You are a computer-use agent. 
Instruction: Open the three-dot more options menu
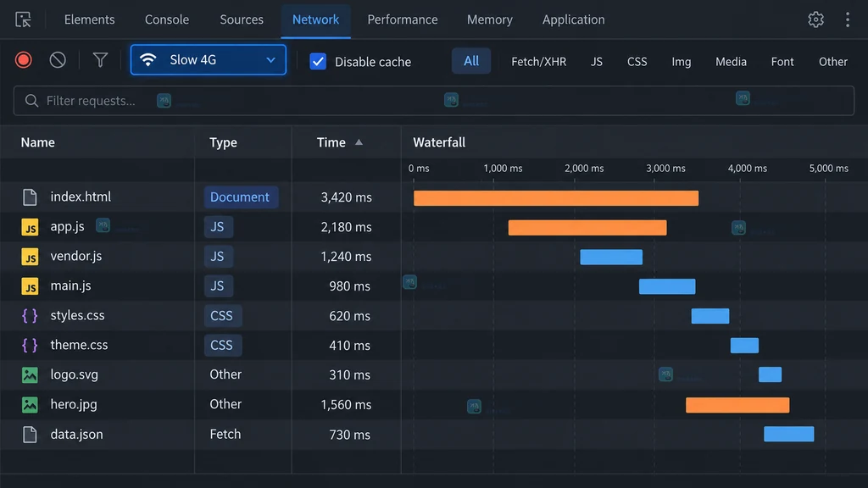[848, 20]
